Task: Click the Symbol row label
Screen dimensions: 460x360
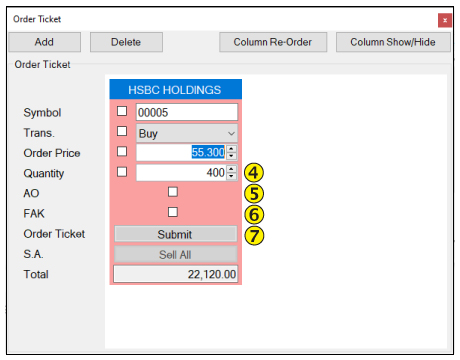Action: coord(42,113)
